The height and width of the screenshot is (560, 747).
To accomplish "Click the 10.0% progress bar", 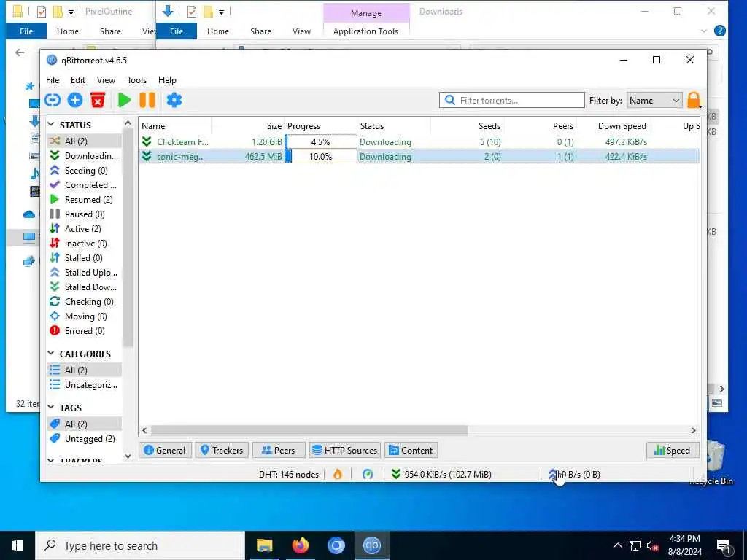I will (x=321, y=157).
